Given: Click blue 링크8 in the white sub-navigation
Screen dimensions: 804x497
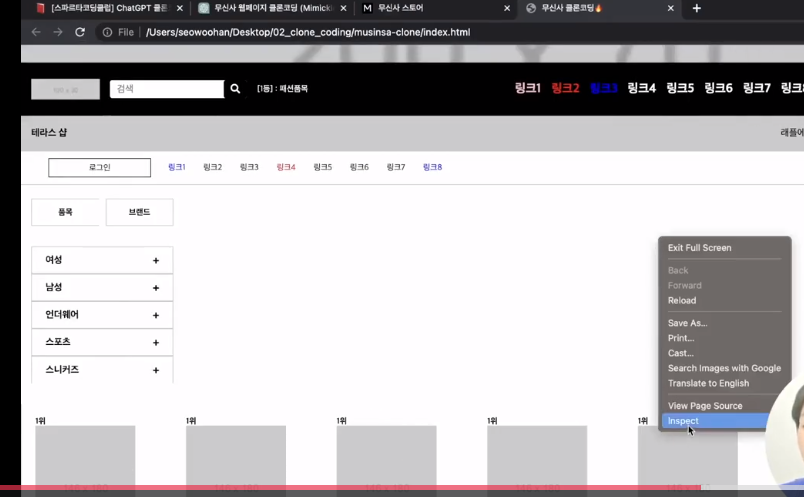Looking at the screenshot, I should coord(432,167).
